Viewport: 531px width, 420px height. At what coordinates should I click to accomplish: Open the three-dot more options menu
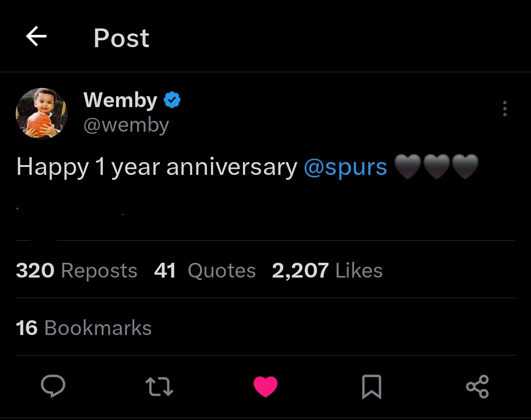(504, 109)
